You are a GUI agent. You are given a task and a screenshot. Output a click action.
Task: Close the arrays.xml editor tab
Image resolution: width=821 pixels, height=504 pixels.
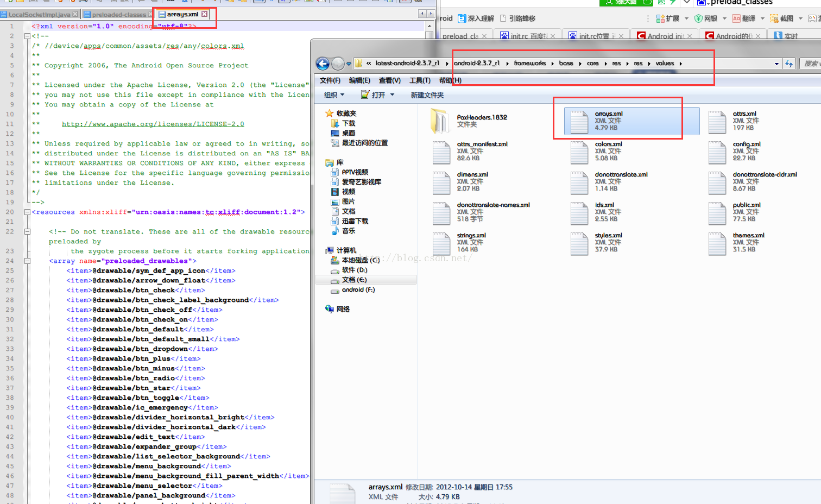point(204,14)
